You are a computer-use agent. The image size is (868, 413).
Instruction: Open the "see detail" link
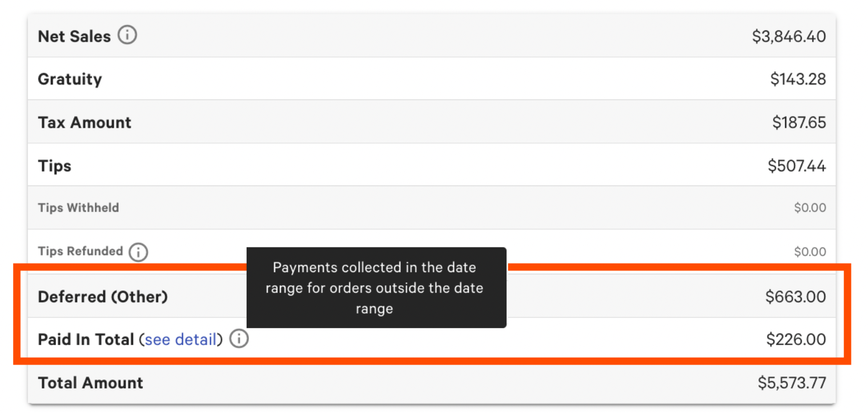180,340
